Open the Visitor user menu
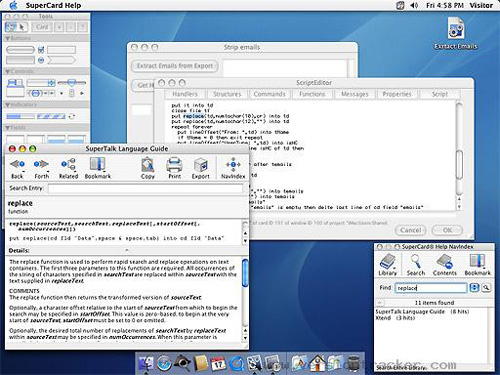 tap(481, 5)
